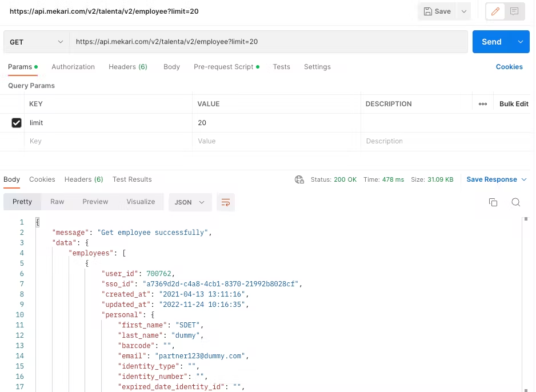Image resolution: width=536 pixels, height=392 pixels.
Task: Click the Status 200 OK text
Action: [x=333, y=179]
